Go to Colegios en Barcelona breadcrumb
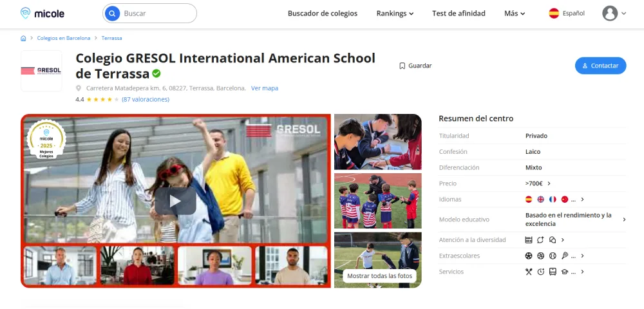 (x=64, y=38)
